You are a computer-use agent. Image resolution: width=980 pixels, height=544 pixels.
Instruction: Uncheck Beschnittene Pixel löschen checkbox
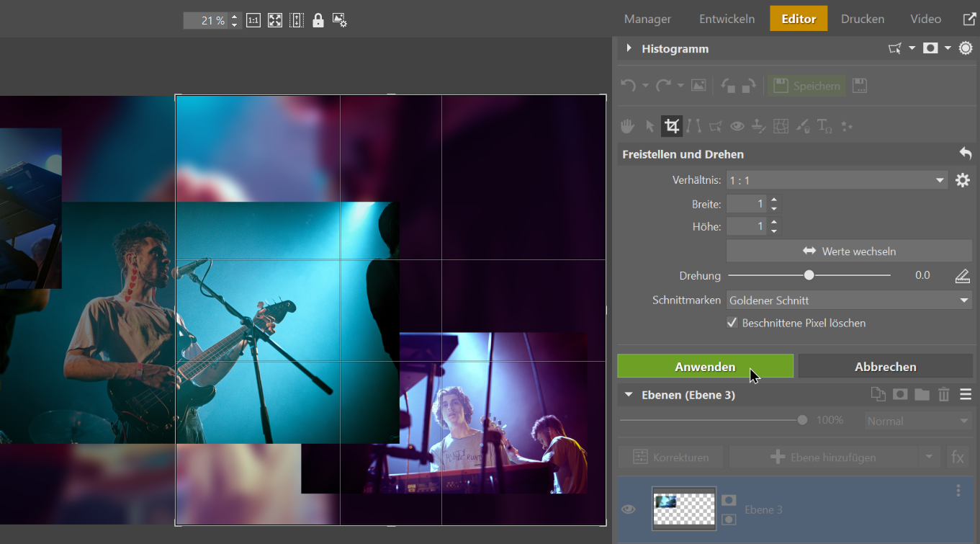click(x=732, y=323)
